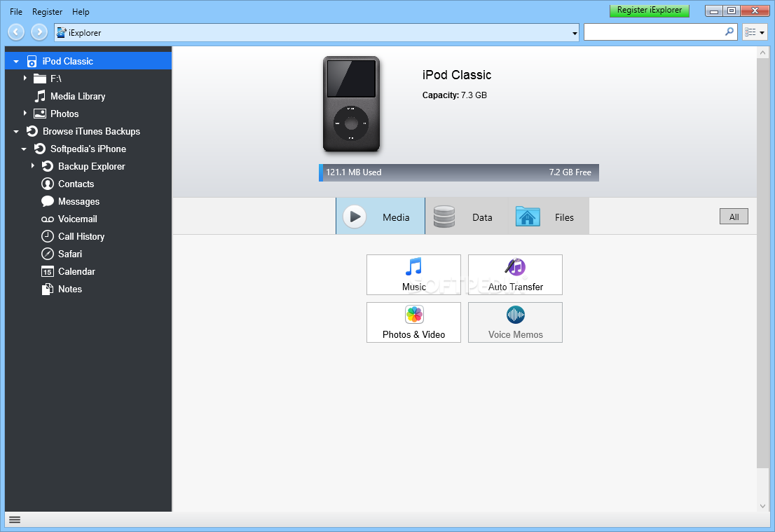Open the File menu

(x=16, y=11)
